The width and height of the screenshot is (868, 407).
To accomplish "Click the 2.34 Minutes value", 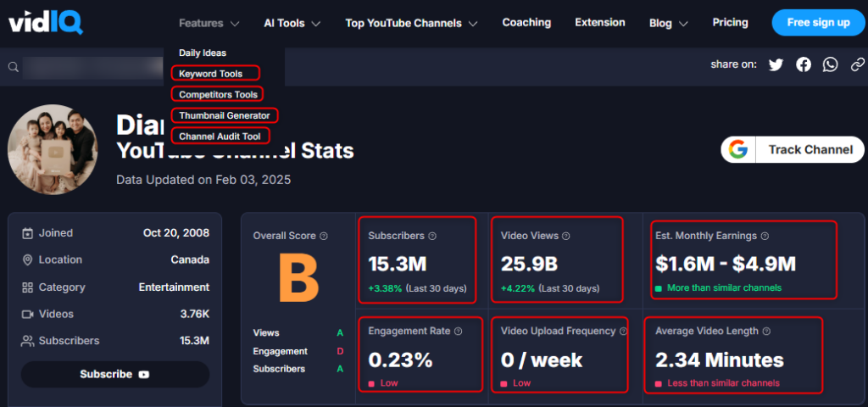I will point(720,360).
